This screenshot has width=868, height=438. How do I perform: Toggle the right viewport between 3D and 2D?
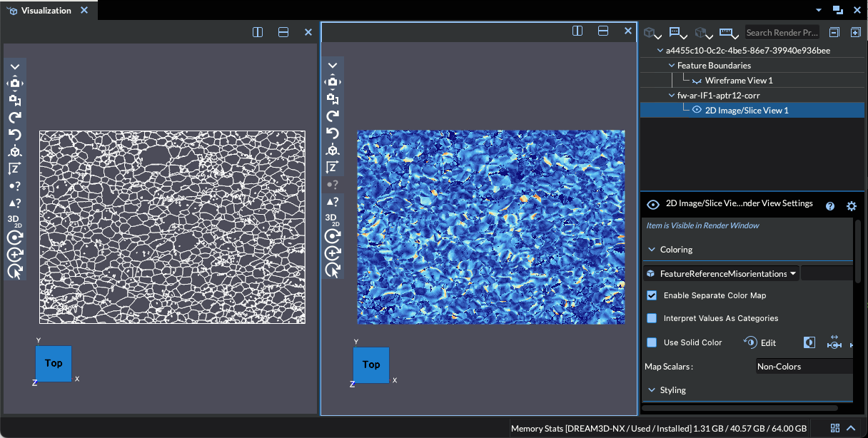pos(333,218)
